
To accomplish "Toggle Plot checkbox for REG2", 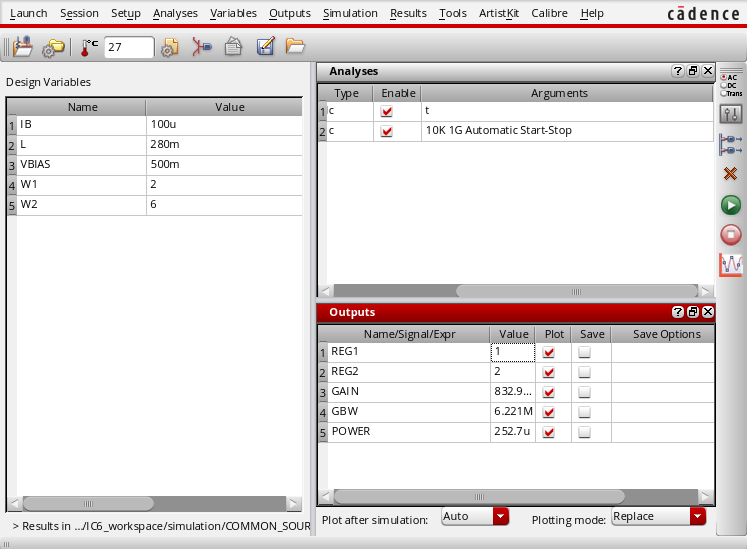I will pyautogui.click(x=549, y=373).
